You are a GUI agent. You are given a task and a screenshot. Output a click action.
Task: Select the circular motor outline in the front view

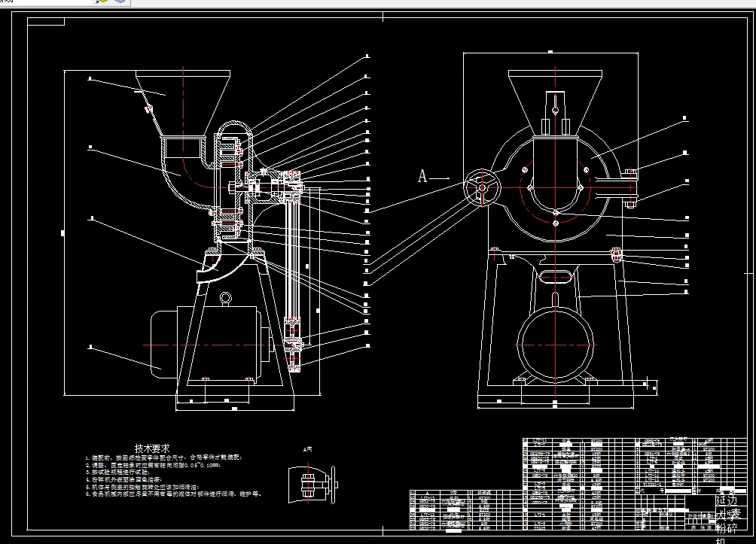point(555,345)
